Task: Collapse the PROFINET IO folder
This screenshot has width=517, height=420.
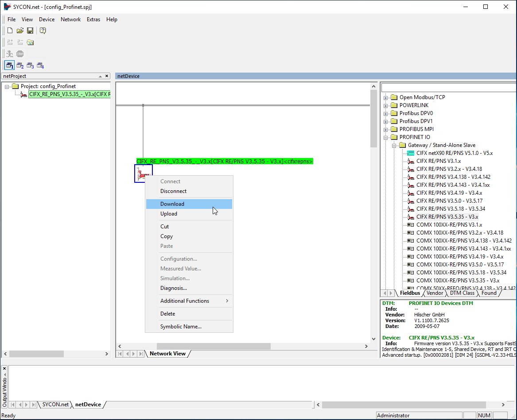Action: pyautogui.click(x=386, y=137)
